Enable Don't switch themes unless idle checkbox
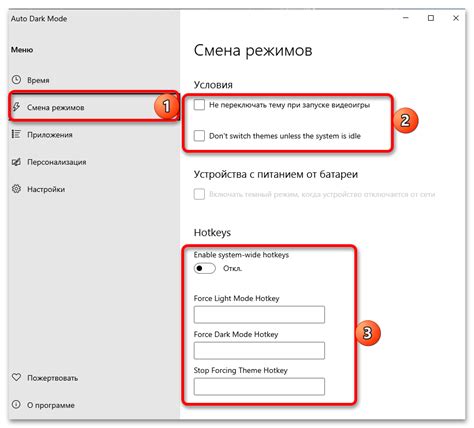The image size is (474, 428). click(x=199, y=136)
